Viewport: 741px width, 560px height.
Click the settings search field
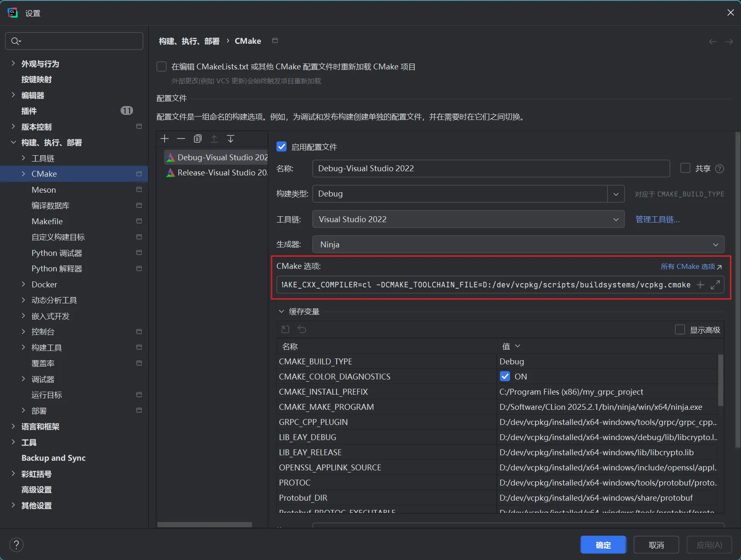(74, 41)
